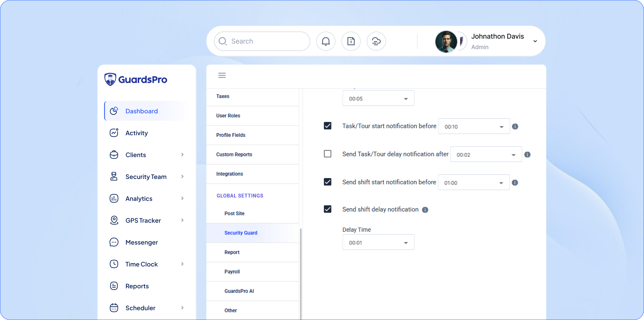The height and width of the screenshot is (320, 644).
Task: Click the Messenger chat bubble icon
Action: pyautogui.click(x=114, y=242)
